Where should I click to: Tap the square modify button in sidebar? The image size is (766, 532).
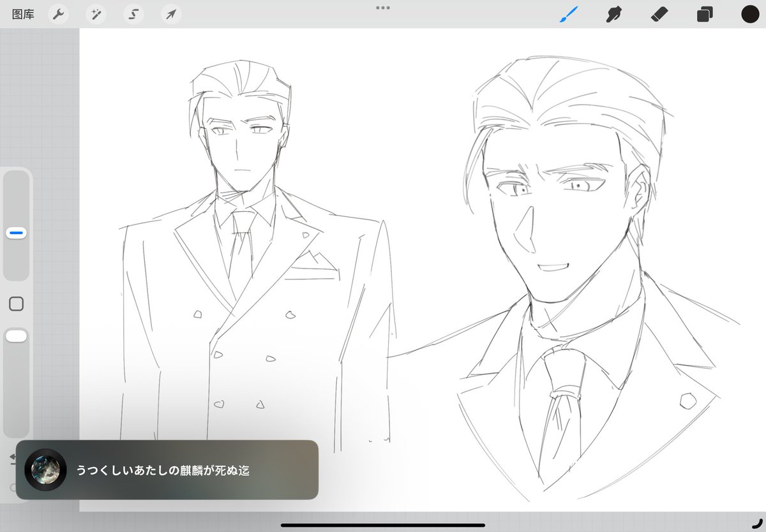[x=17, y=304]
